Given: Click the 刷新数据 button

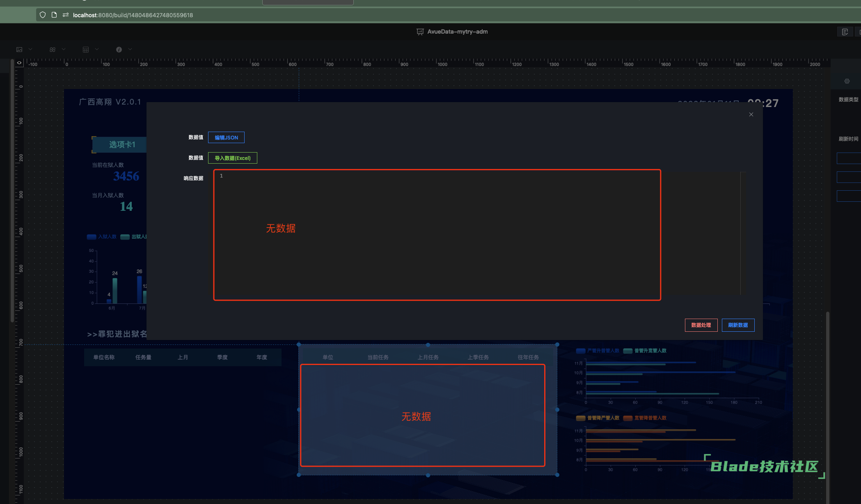Looking at the screenshot, I should 738,325.
